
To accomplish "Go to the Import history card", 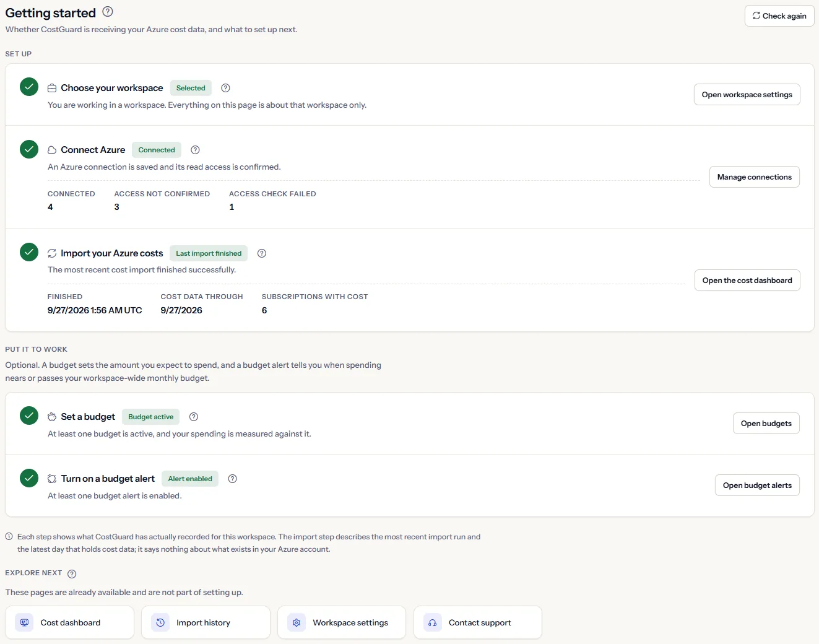I will tap(206, 622).
